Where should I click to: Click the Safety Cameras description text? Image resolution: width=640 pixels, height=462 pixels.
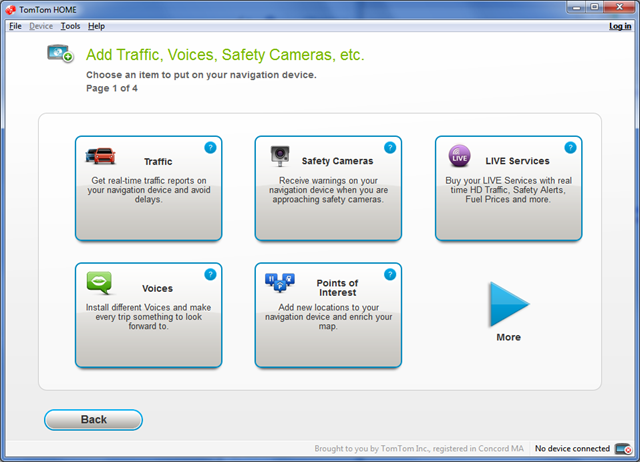click(x=329, y=190)
